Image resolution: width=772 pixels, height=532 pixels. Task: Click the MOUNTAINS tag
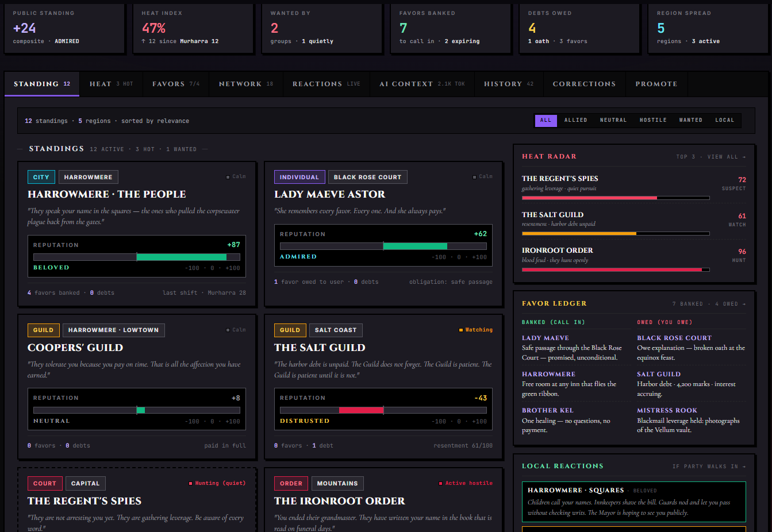[x=337, y=483]
